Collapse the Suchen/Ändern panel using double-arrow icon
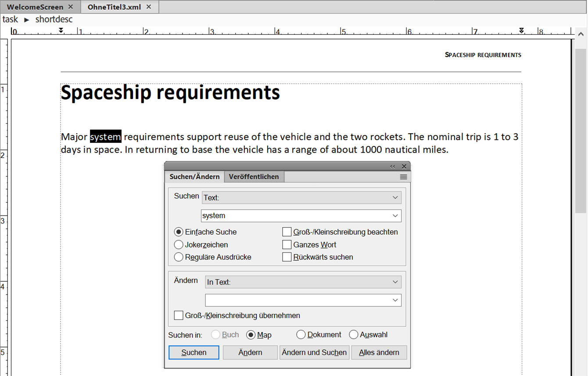This screenshot has width=588, height=376. pyautogui.click(x=392, y=167)
